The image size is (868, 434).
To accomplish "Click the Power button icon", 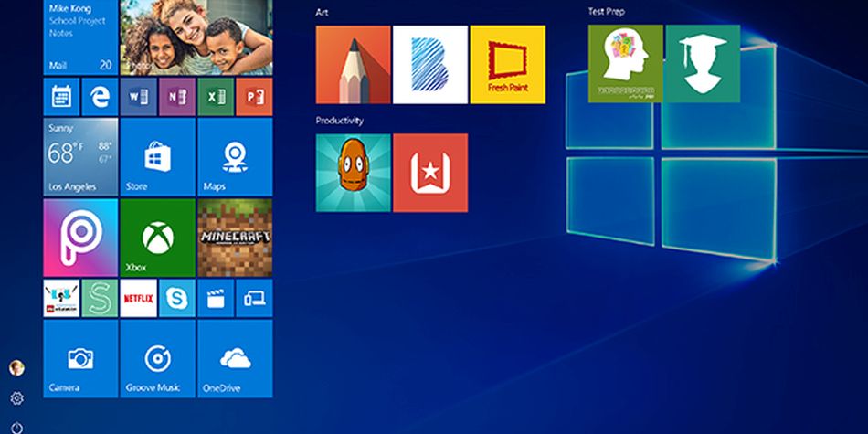I will (16, 428).
